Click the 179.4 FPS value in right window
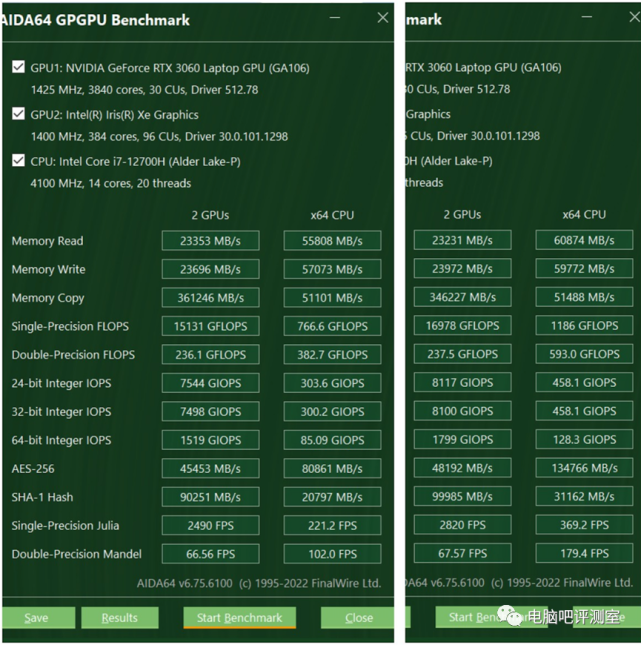The image size is (641, 645). (x=584, y=553)
